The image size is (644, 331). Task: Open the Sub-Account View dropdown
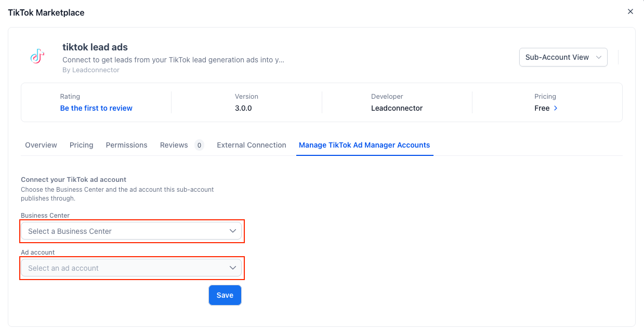click(x=563, y=57)
